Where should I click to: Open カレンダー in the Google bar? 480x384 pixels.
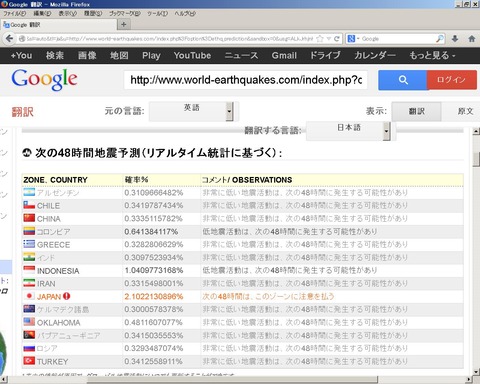point(375,55)
